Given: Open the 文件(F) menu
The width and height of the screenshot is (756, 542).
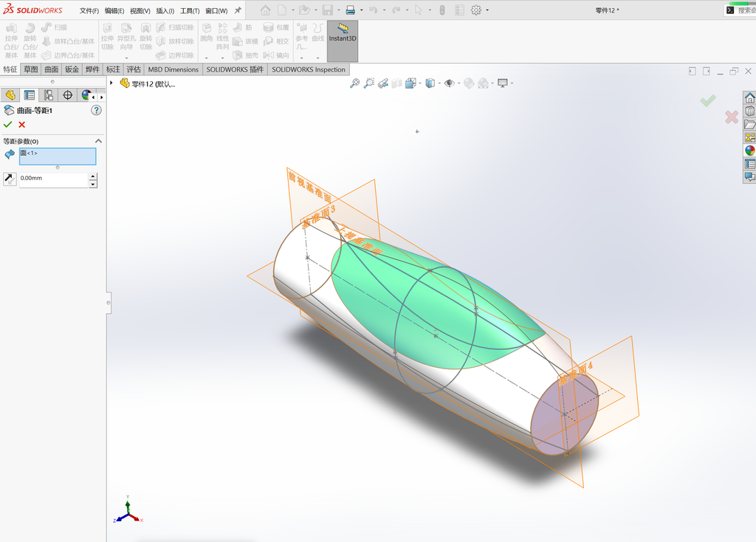Looking at the screenshot, I should (89, 10).
